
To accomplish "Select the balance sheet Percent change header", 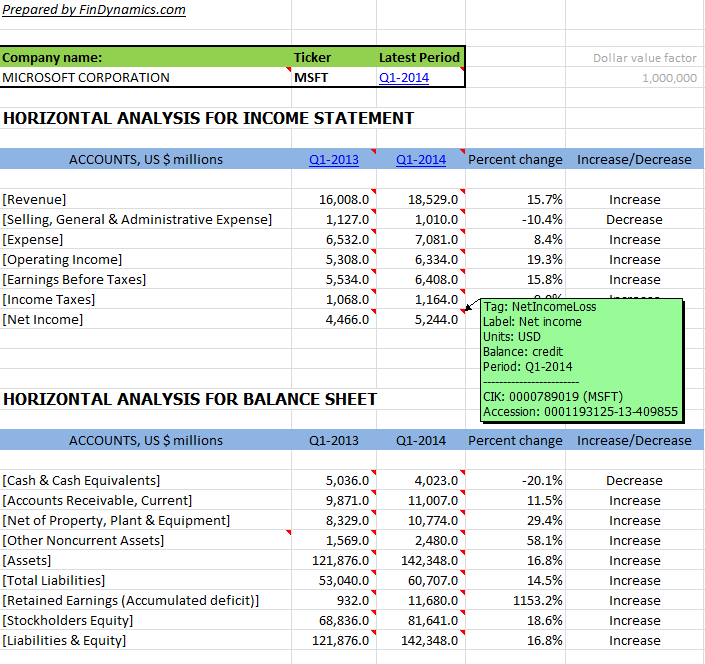I will coord(515,441).
